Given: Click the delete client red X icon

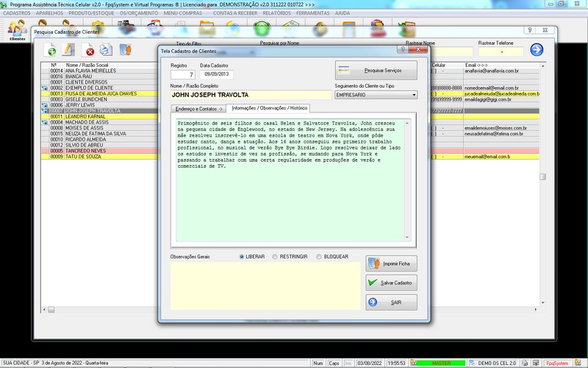Looking at the screenshot, I should coord(88,50).
